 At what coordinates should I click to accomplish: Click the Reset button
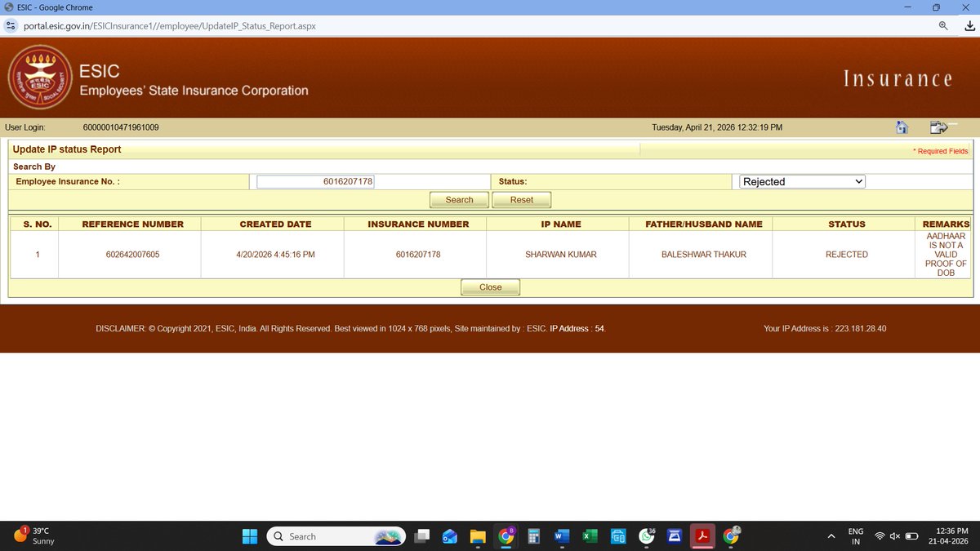(x=521, y=200)
